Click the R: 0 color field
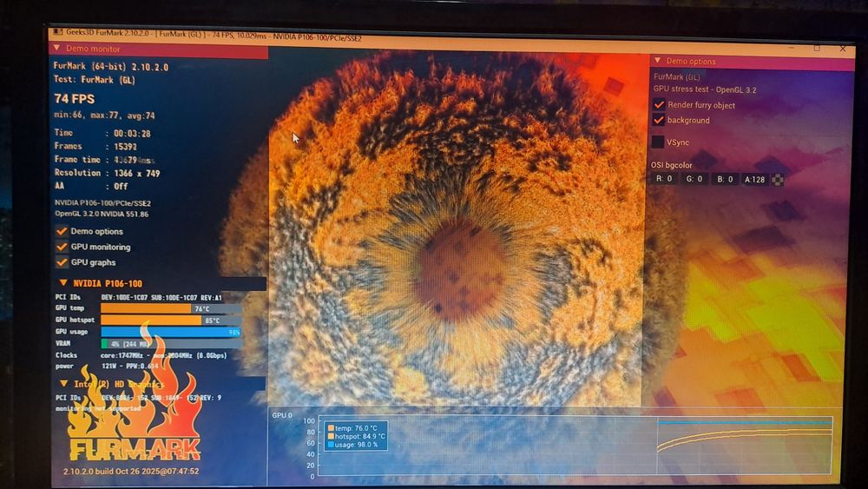 (664, 179)
